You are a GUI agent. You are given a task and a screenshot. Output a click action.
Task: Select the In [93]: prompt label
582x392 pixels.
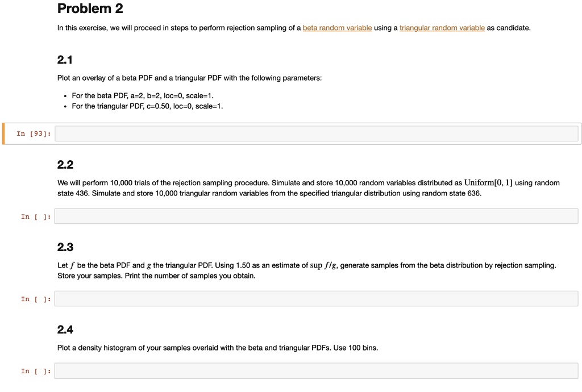pos(32,134)
